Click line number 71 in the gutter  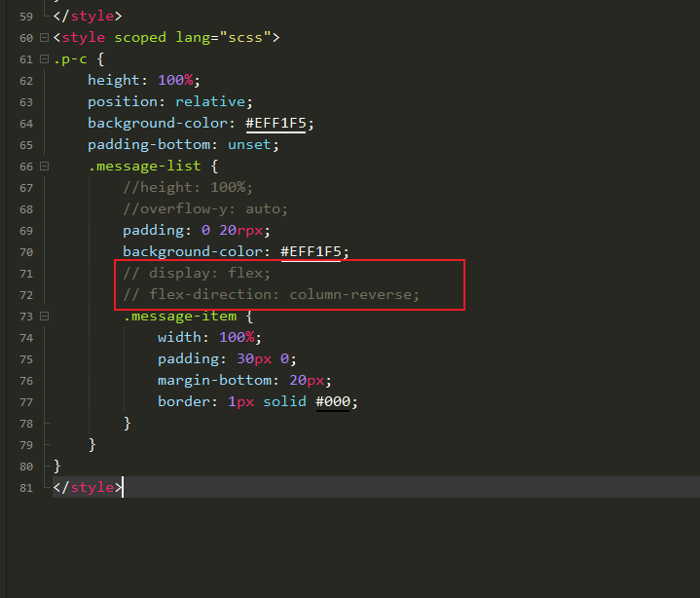coord(26,274)
